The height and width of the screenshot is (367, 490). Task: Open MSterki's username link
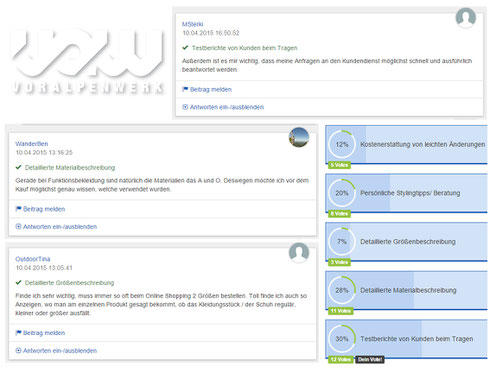[x=192, y=24]
